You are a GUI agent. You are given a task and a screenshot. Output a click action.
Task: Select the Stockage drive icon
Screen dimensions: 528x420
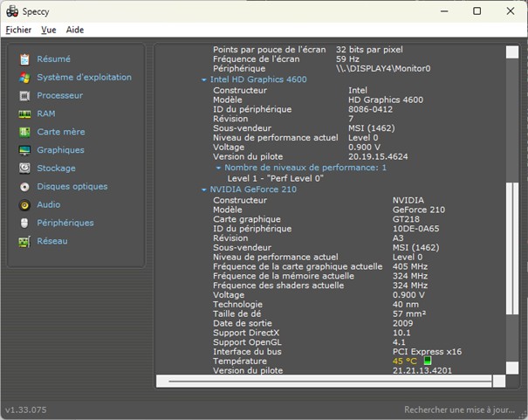pos(24,169)
